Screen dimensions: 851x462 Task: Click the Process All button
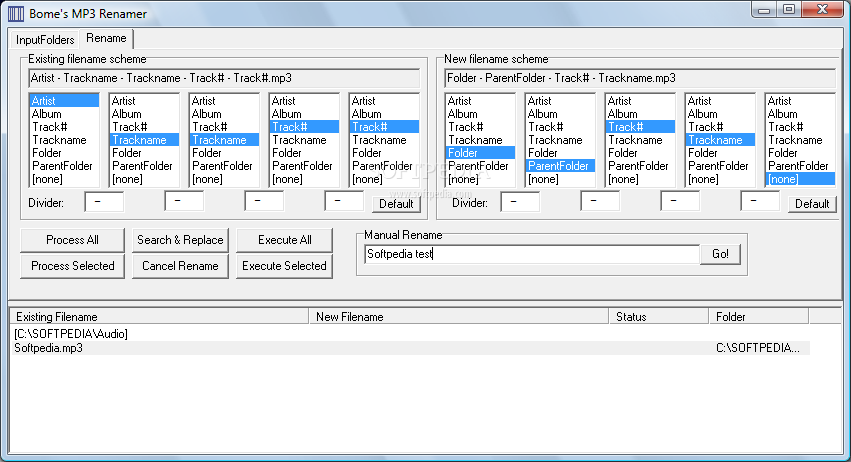click(72, 240)
